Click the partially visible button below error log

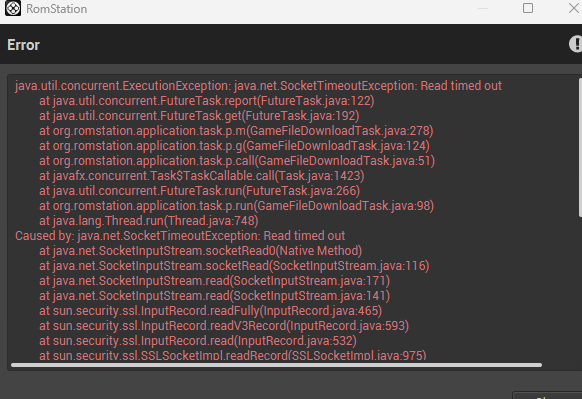(547, 395)
